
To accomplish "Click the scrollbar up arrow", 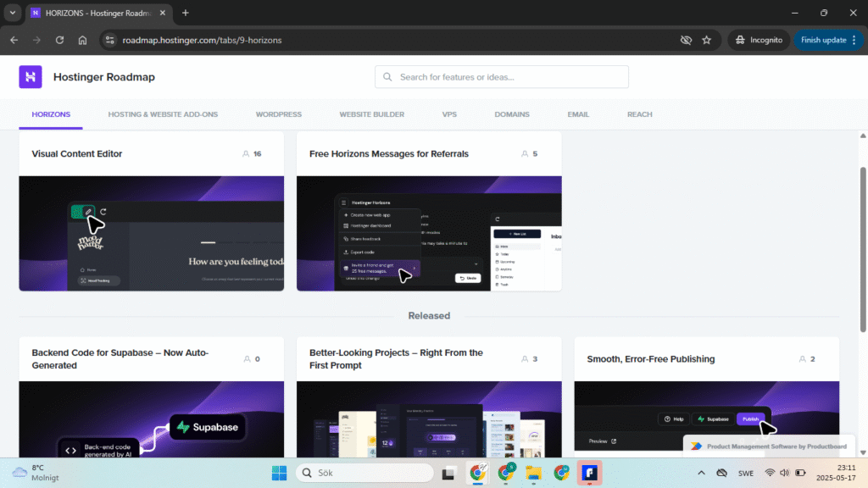I will pos(863,136).
